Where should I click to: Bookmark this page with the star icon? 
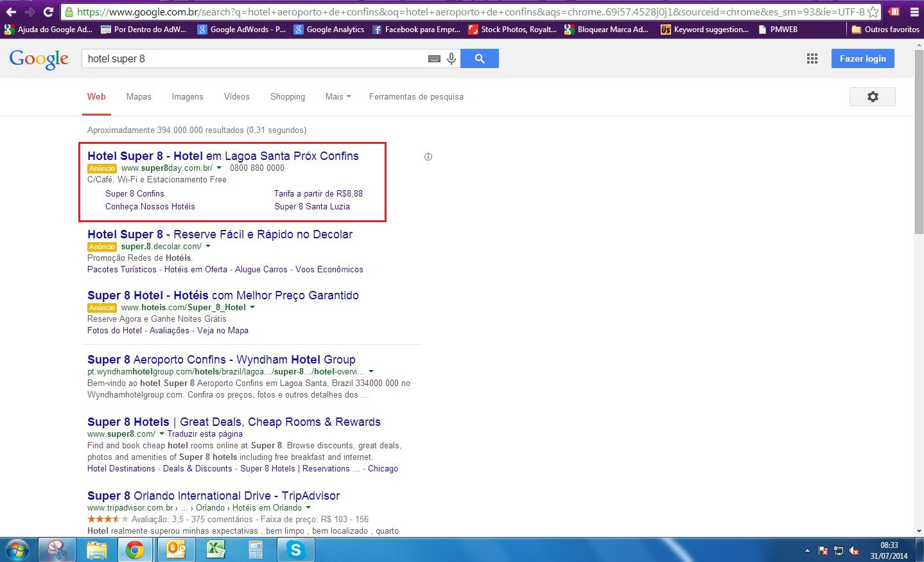click(873, 12)
